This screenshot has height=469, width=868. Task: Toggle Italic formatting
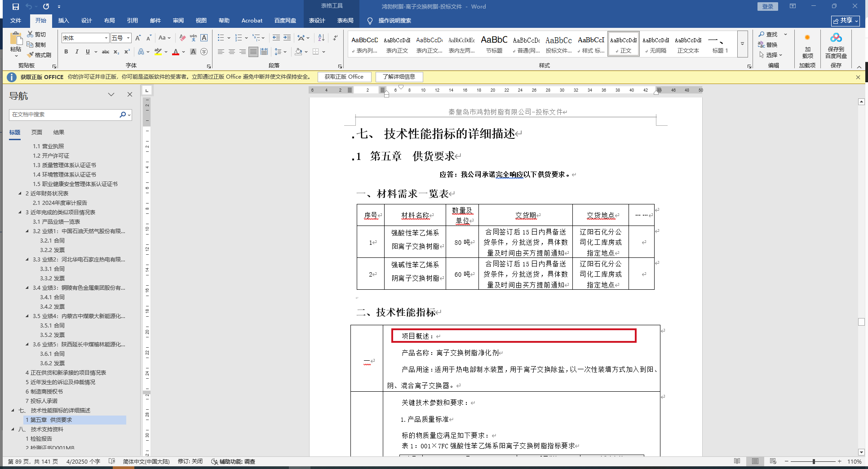click(77, 52)
